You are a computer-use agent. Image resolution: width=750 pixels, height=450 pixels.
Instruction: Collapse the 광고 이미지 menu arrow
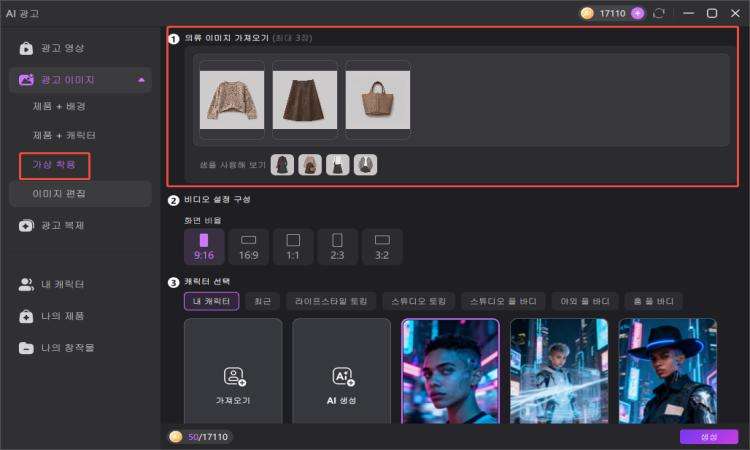[141, 80]
